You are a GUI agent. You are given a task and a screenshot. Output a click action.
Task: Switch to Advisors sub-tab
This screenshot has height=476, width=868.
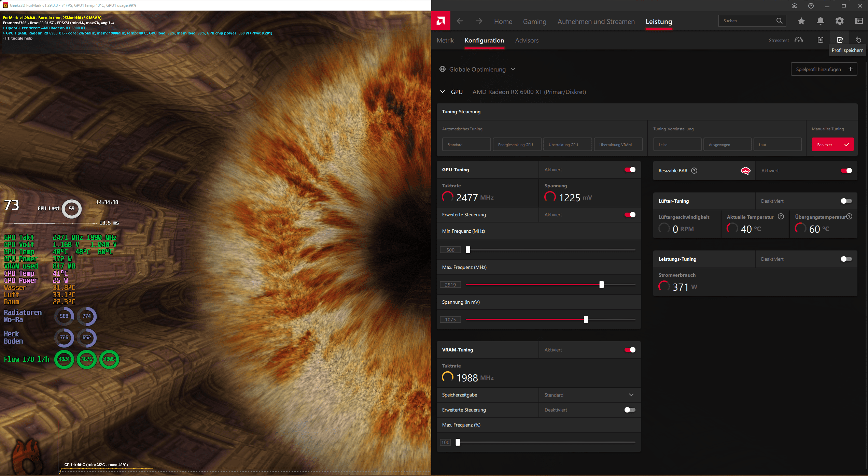527,40
